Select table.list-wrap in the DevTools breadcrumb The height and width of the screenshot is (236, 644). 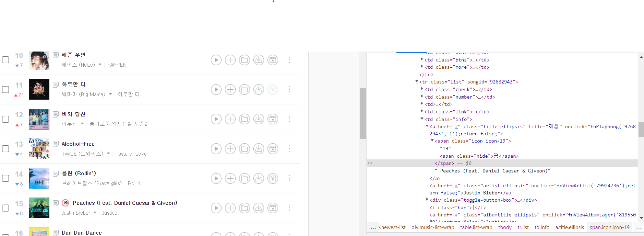476,227
